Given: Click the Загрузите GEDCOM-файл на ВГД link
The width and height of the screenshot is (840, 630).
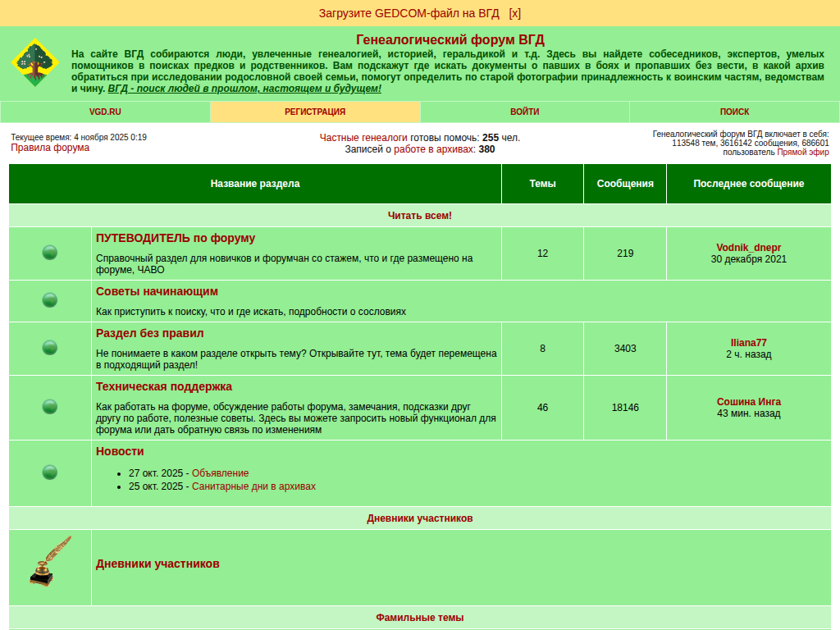Looking at the screenshot, I should (409, 13).
